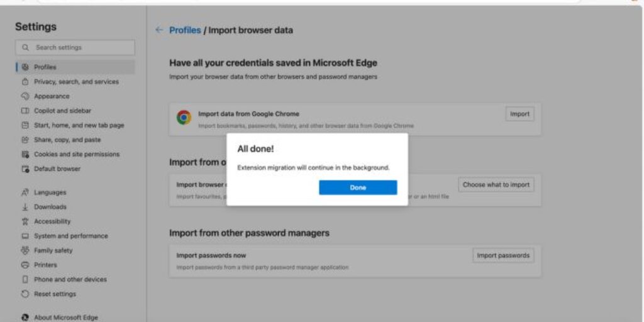
Task: Click the Downloads arrow icon
Action: point(25,207)
